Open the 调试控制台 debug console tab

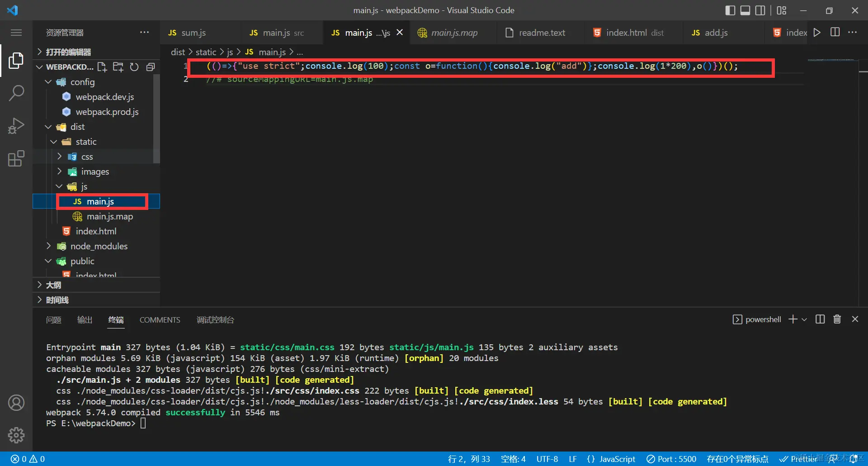coord(215,320)
